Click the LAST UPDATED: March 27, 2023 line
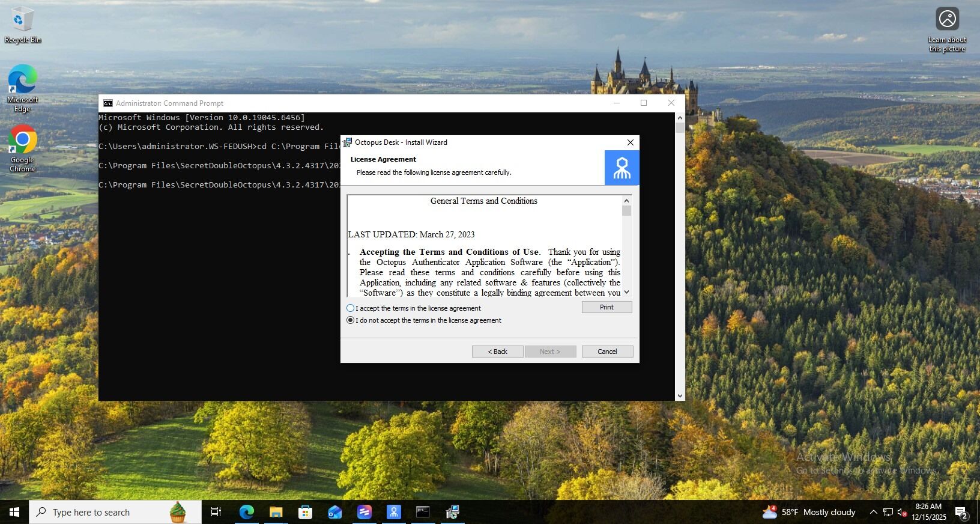The image size is (980, 524). click(x=411, y=234)
